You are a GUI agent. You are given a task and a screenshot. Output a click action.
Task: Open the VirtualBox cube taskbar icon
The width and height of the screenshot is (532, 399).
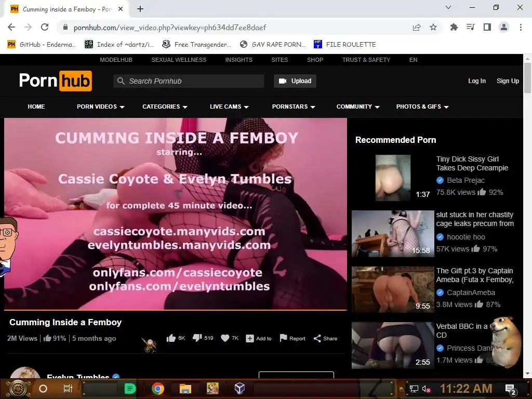click(240, 389)
